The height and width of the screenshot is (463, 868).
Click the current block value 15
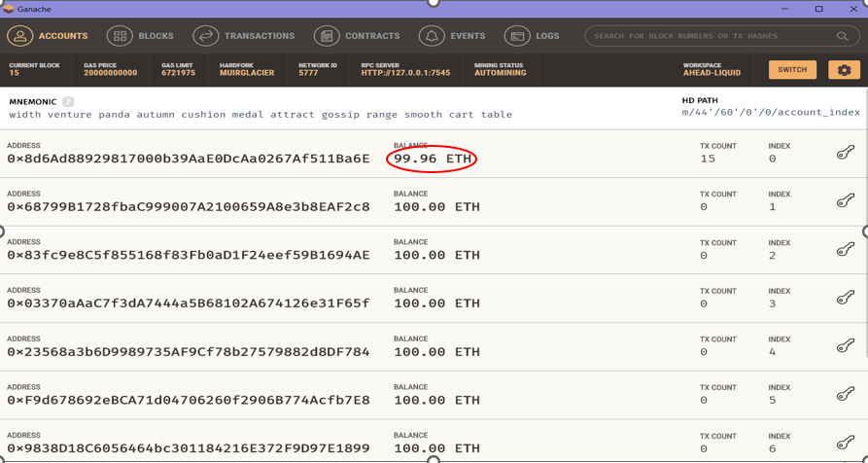pos(14,73)
